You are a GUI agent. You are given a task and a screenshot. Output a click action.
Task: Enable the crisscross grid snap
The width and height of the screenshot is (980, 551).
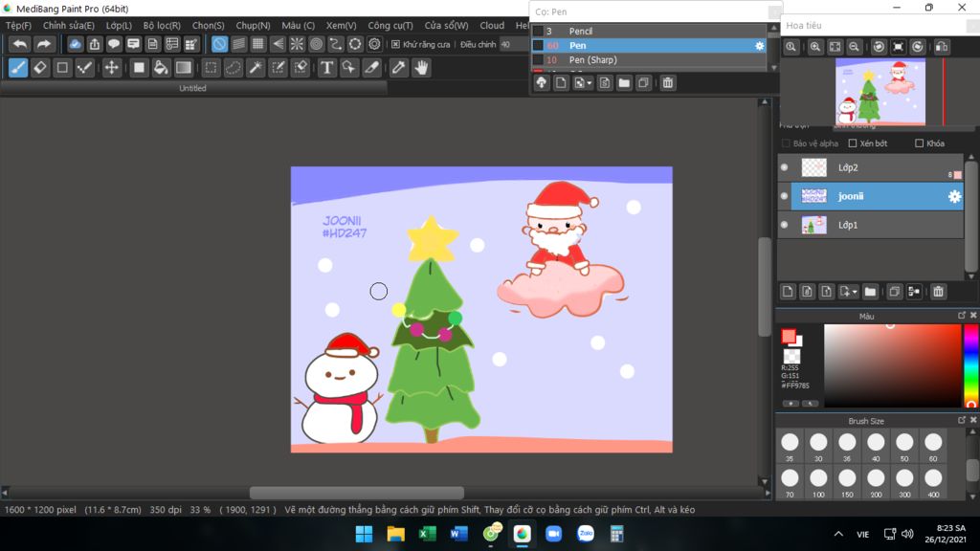coord(258,44)
